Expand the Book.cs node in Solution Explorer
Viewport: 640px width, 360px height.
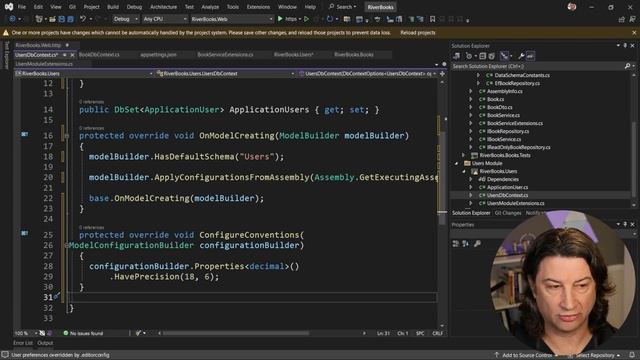click(x=471, y=99)
